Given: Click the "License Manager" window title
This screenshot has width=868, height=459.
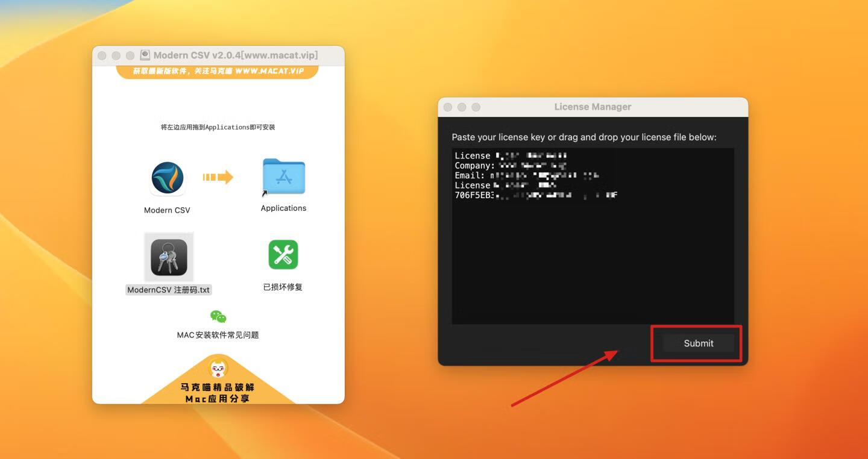Looking at the screenshot, I should (593, 107).
